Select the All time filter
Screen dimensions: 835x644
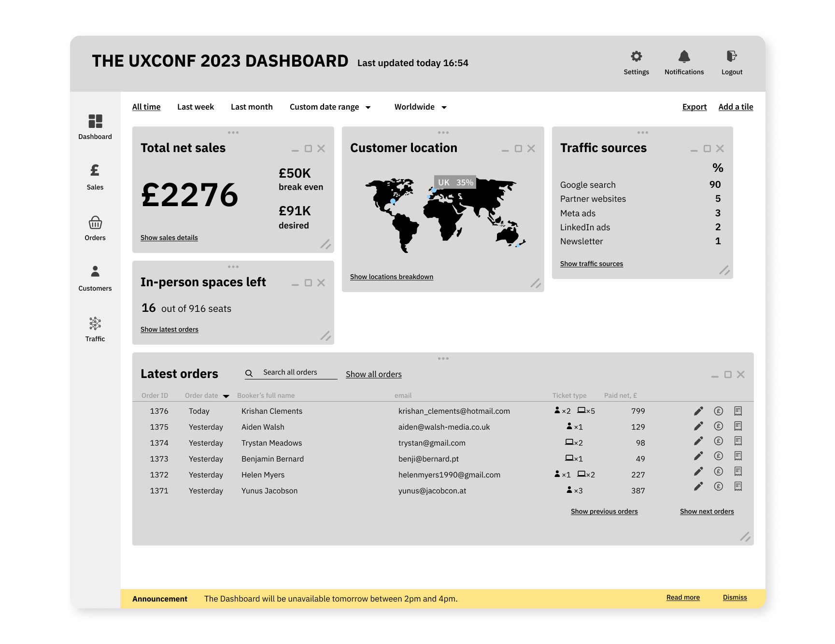146,107
